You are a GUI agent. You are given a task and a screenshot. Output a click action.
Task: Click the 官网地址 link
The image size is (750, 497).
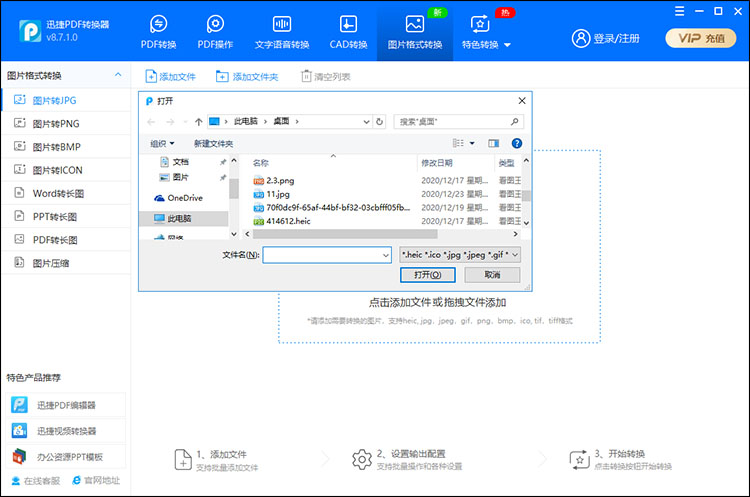coord(96,480)
